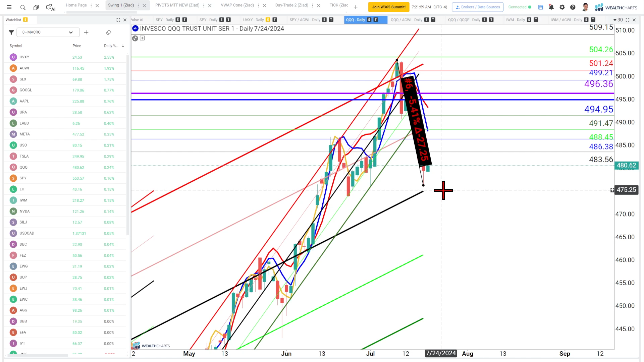
Task: Click the Price column header
Action: point(77,46)
